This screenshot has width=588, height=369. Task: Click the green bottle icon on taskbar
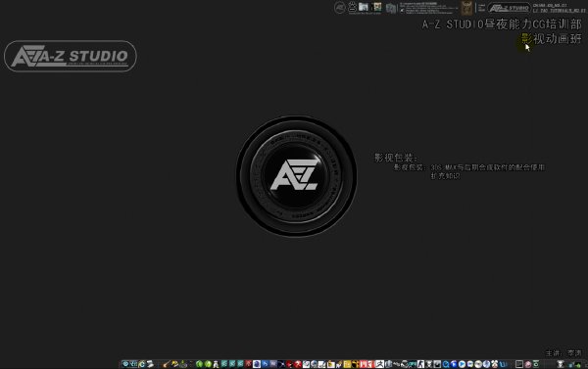[183, 364]
